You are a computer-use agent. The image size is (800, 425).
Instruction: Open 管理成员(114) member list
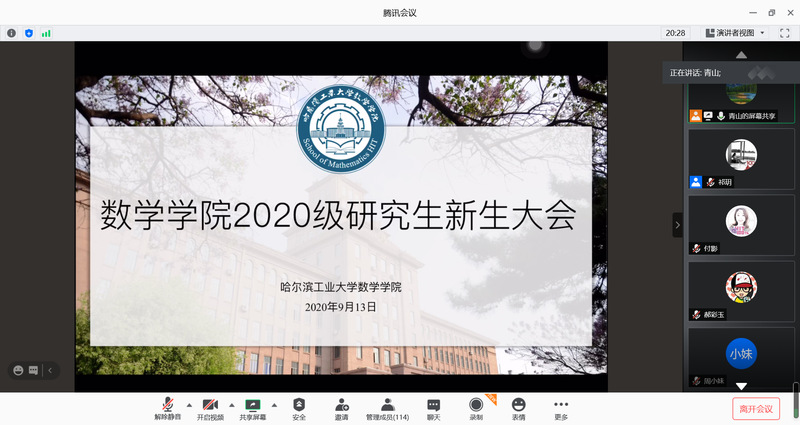pos(387,408)
